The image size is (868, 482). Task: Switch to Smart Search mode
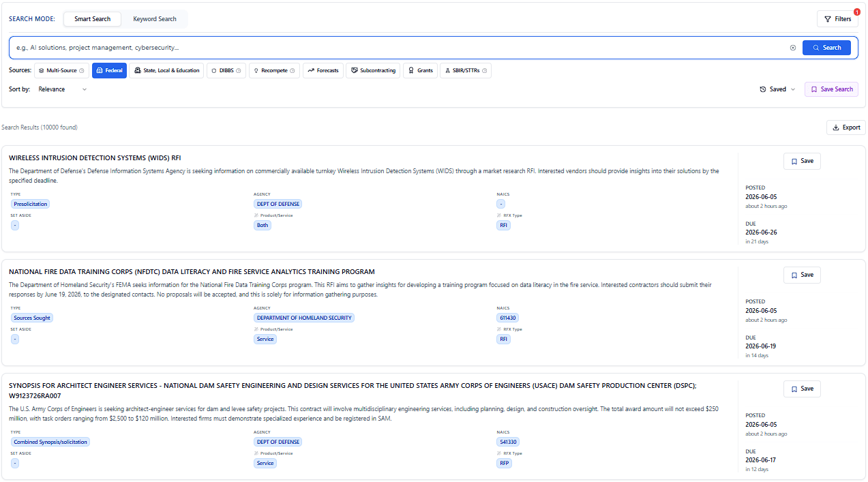pos(92,19)
